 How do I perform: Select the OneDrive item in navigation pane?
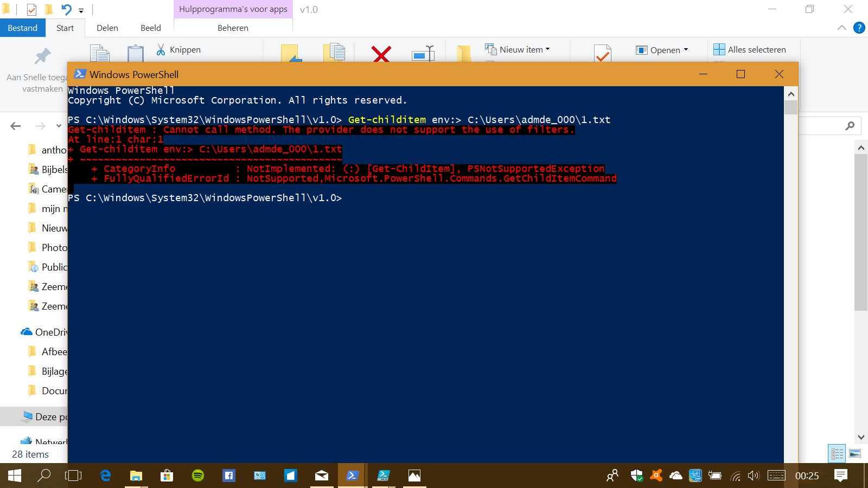[43, 332]
